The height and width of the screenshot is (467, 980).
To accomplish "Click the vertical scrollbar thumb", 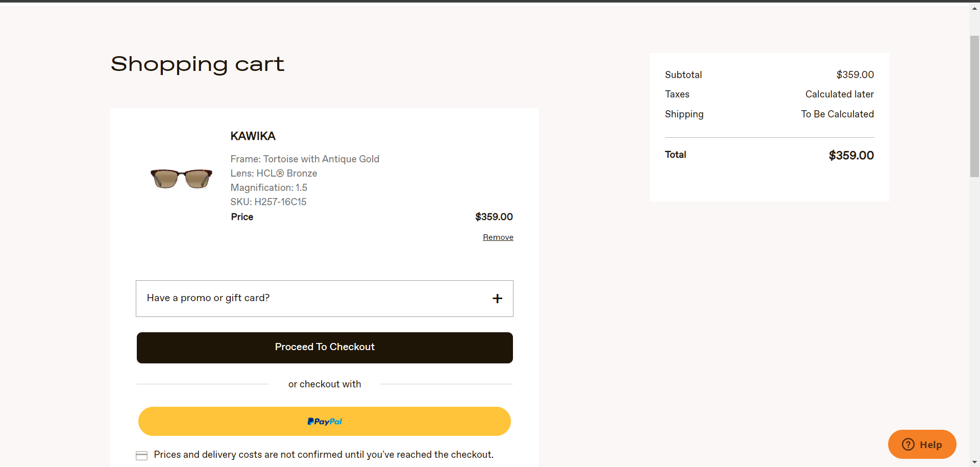I will [974, 106].
